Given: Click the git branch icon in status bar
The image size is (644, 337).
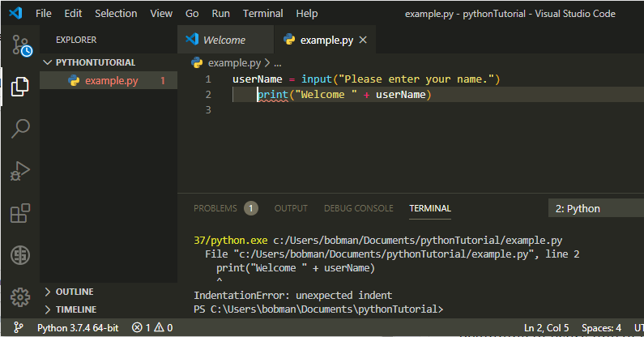Looking at the screenshot, I should point(18,327).
